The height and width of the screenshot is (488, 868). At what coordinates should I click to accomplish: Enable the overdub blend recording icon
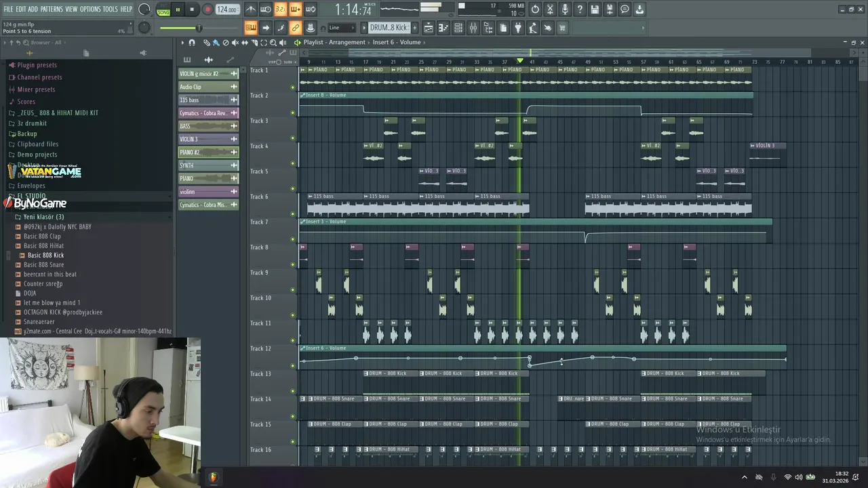pos(296,9)
